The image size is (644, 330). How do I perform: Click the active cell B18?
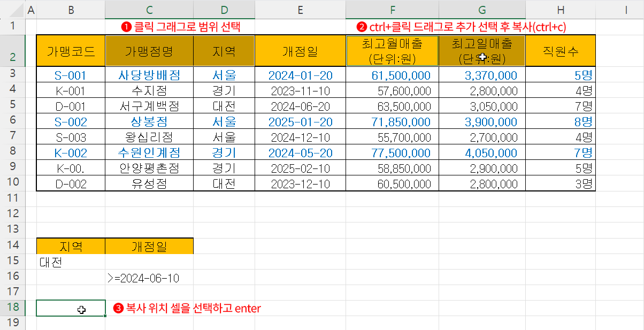71,308
